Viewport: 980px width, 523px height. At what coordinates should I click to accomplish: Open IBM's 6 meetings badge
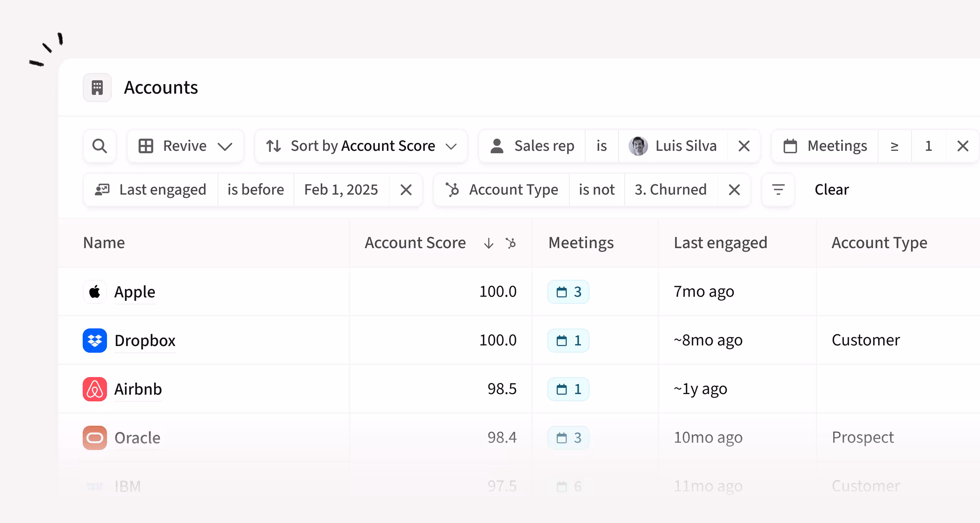point(568,487)
